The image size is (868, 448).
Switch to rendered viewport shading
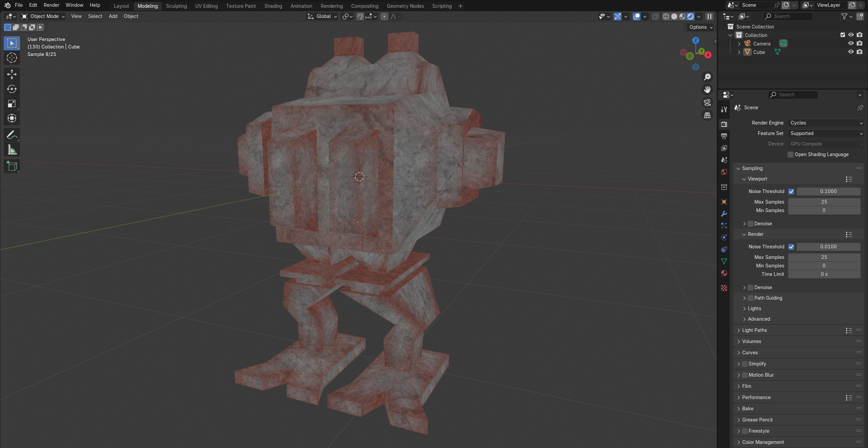click(690, 16)
